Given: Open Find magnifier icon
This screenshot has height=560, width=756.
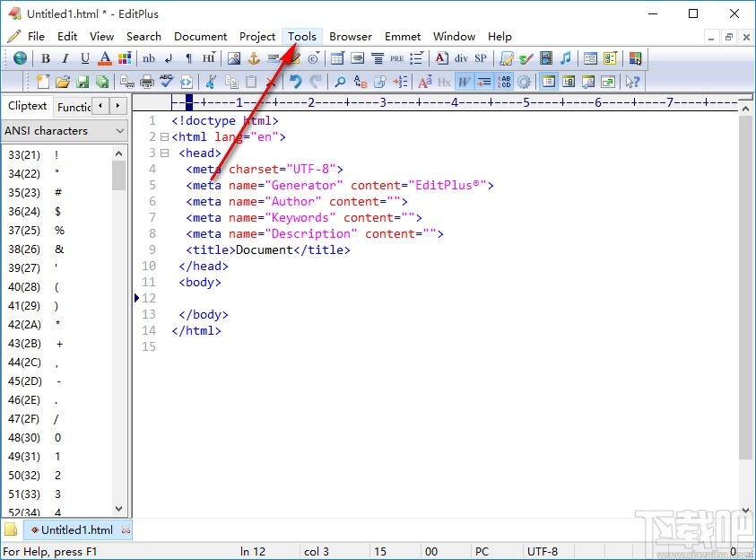Looking at the screenshot, I should pos(340,82).
